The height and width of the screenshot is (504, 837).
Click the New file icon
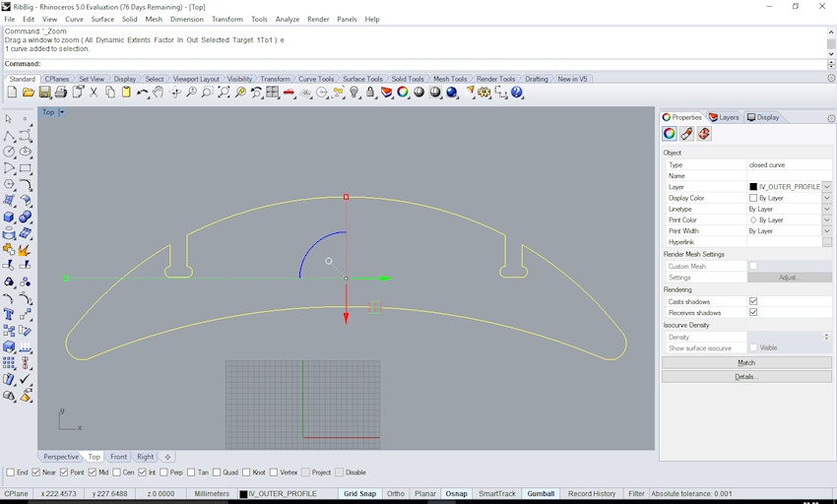coord(12,93)
